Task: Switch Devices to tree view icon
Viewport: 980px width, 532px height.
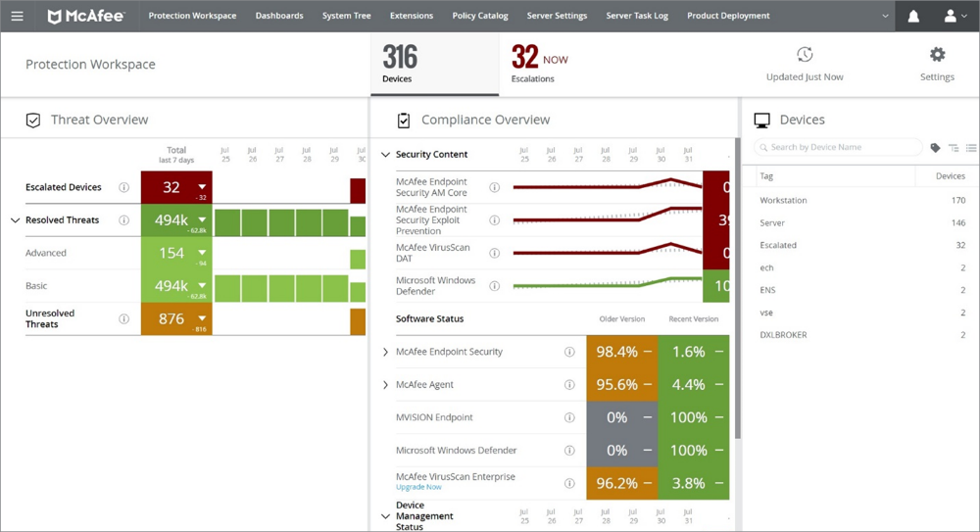Action: (x=954, y=148)
